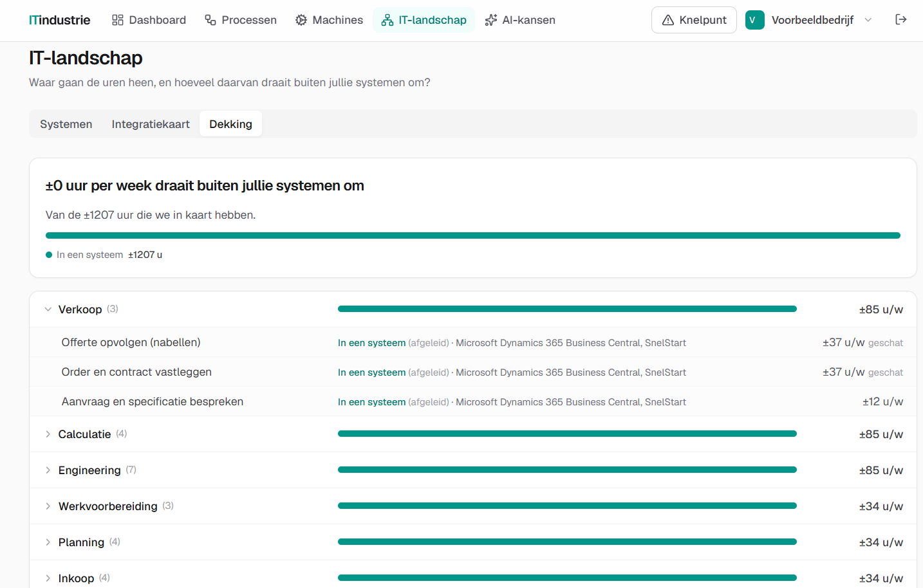The height and width of the screenshot is (588, 923).
Task: Expand the Werkvoorbereiding group
Action: click(48, 506)
